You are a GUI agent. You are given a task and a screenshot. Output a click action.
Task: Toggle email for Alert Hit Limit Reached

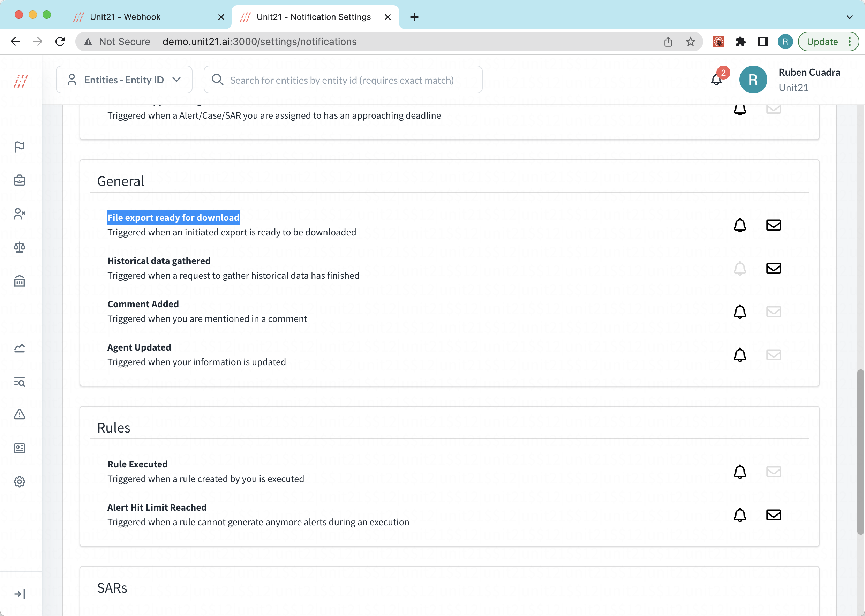773,515
